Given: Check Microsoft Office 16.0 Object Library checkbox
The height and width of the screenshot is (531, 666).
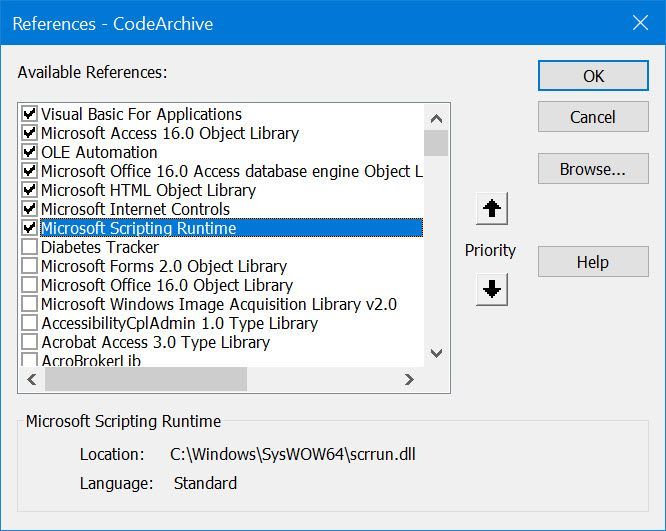Looking at the screenshot, I should pyautogui.click(x=29, y=285).
